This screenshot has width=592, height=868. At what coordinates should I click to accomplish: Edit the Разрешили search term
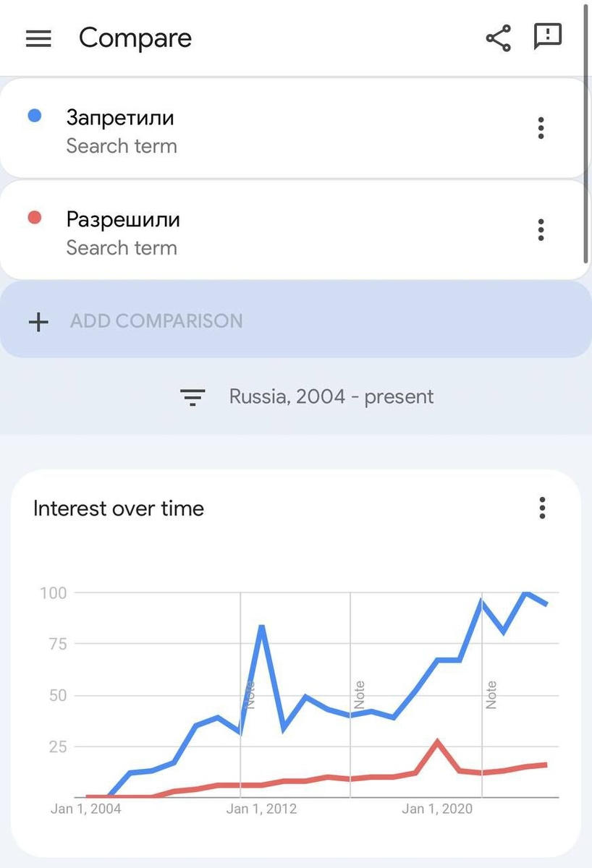tap(123, 219)
